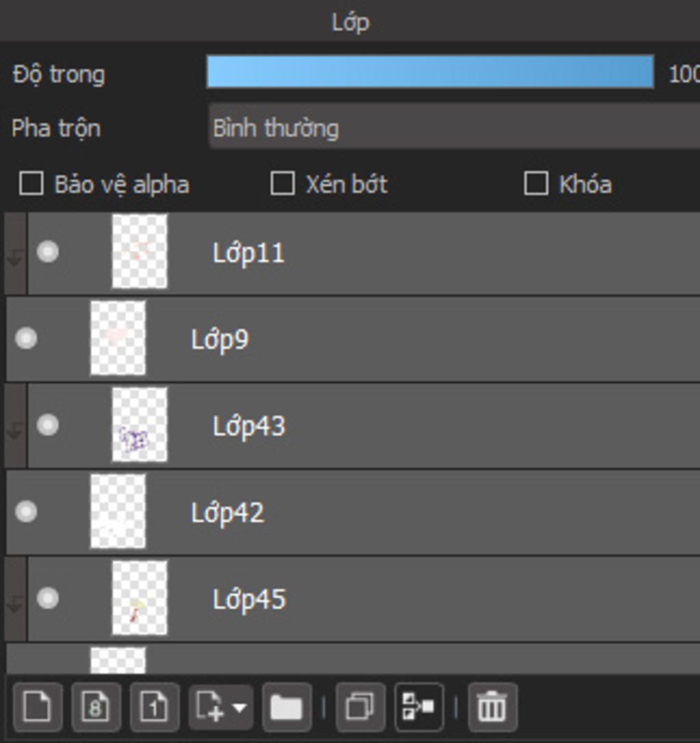The width and height of the screenshot is (700, 743).
Task: Enable the Bảo vệ alpha checkbox
Action: 31,184
